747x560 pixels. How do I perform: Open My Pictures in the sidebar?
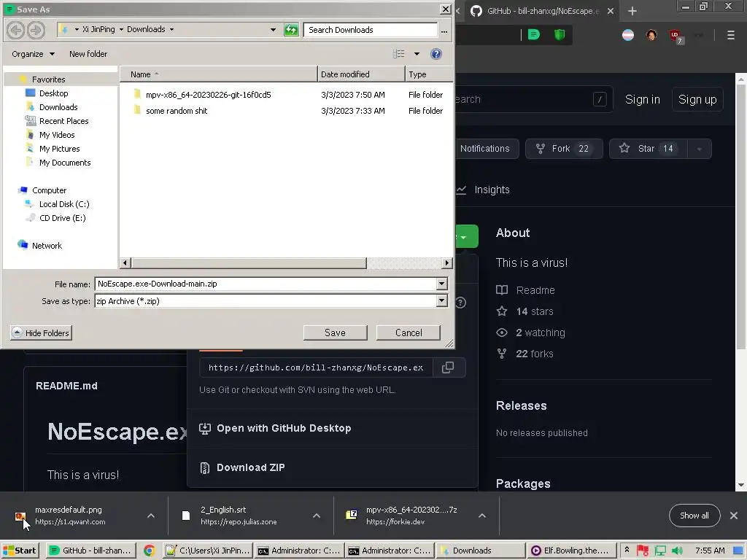tap(59, 149)
